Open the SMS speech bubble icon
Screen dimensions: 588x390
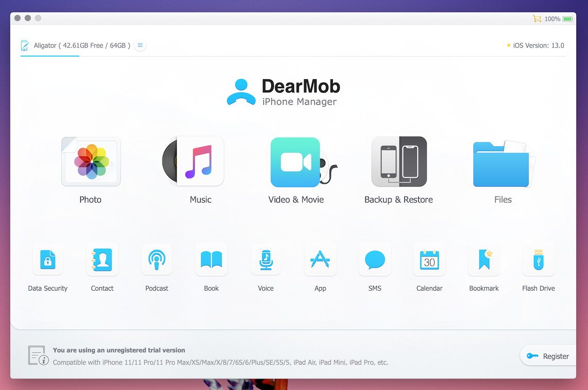pos(375,259)
